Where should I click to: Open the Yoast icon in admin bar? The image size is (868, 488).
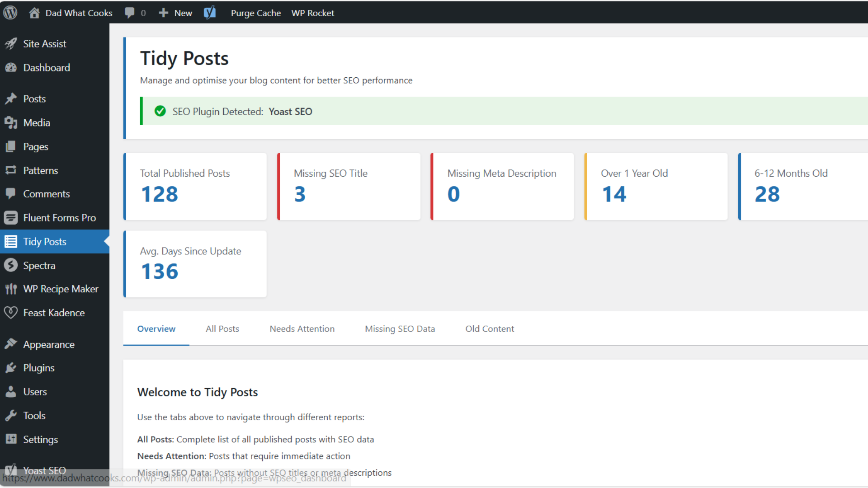pyautogui.click(x=210, y=13)
